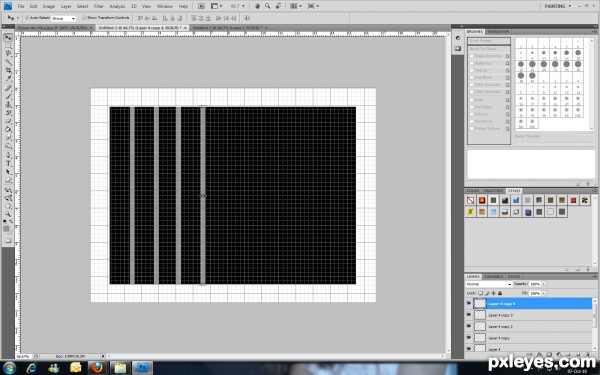Enable the Color Dynamics option
The width and height of the screenshot is (600, 375).
[472, 85]
